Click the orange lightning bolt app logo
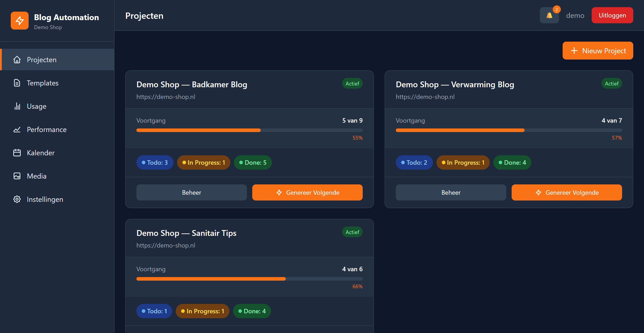This screenshot has height=333, width=644. [x=19, y=21]
